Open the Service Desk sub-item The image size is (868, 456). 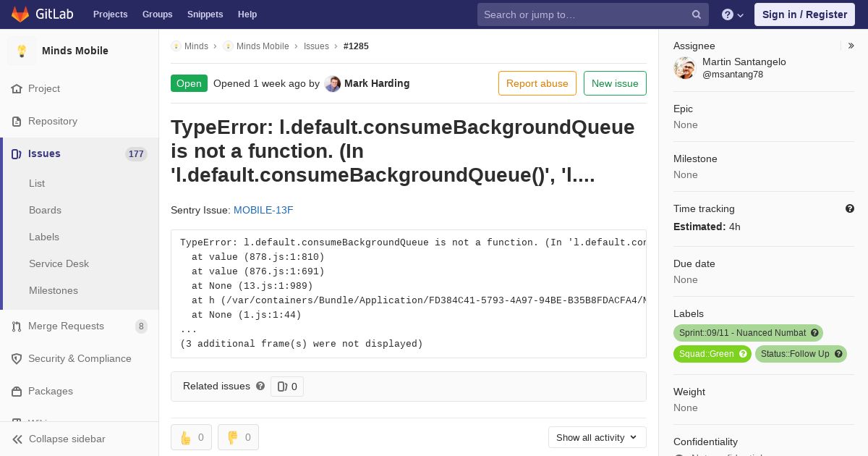59,263
